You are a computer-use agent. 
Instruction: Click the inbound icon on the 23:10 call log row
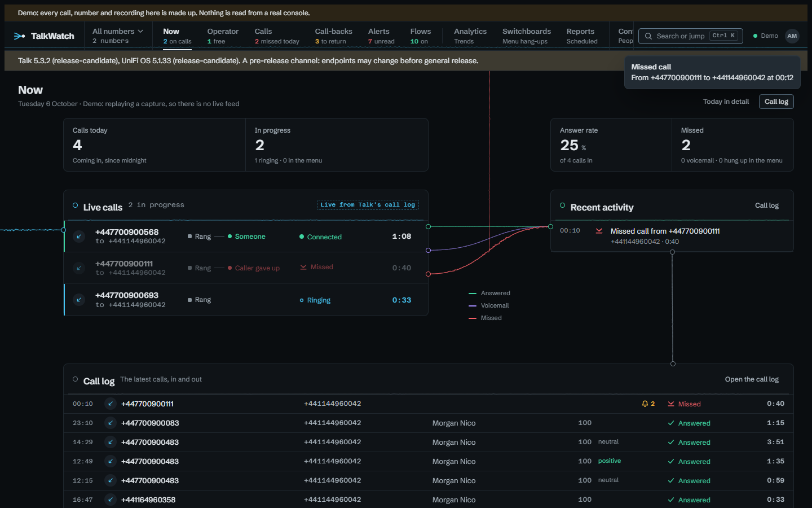(111, 423)
